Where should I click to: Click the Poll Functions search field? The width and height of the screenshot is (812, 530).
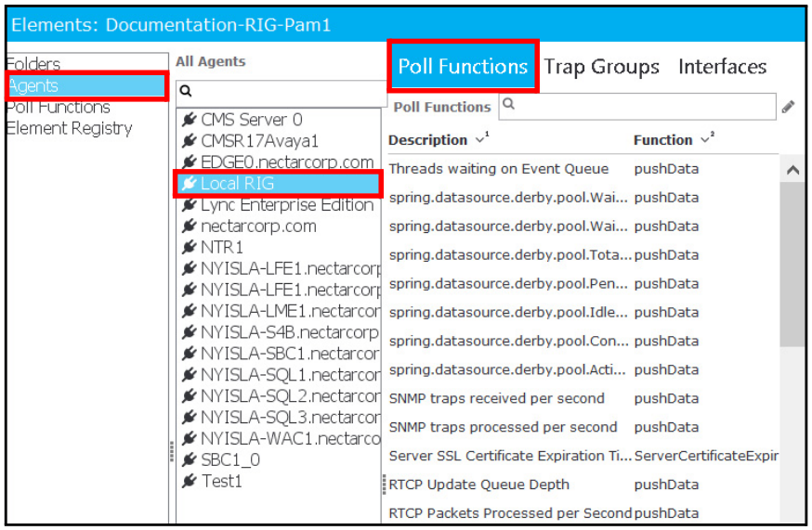637,106
